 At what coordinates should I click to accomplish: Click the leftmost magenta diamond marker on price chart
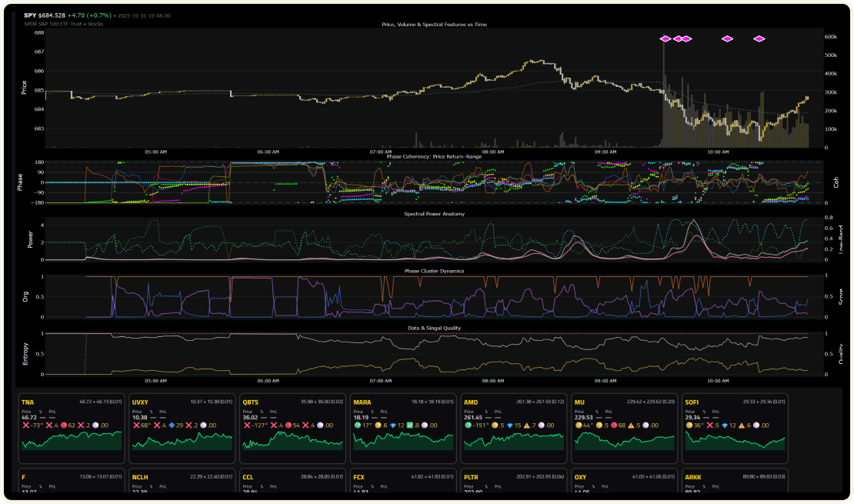[666, 38]
